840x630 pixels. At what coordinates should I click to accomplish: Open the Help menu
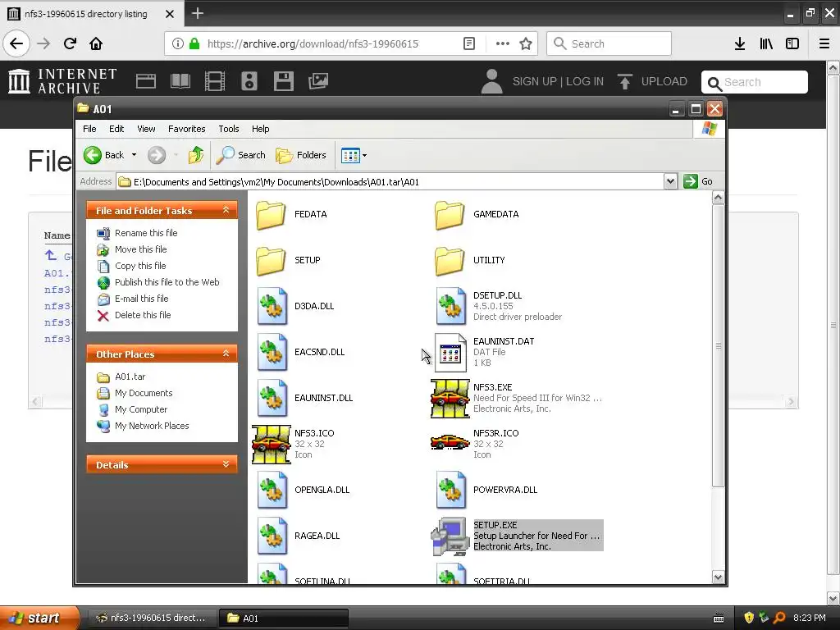coord(260,129)
